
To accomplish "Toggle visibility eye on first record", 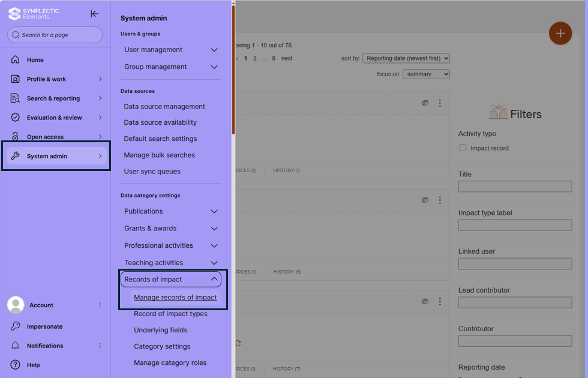I will pyautogui.click(x=425, y=103).
